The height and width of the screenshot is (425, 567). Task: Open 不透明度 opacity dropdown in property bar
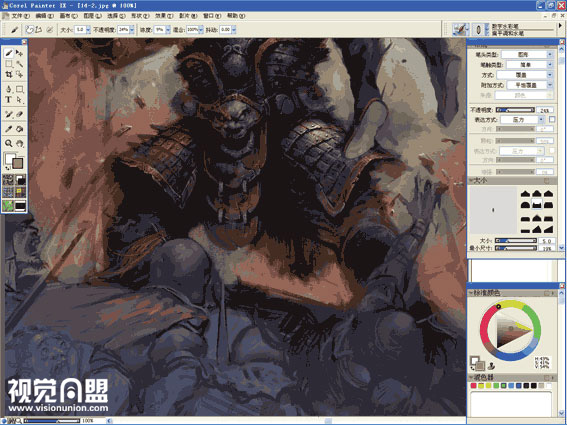[132, 30]
